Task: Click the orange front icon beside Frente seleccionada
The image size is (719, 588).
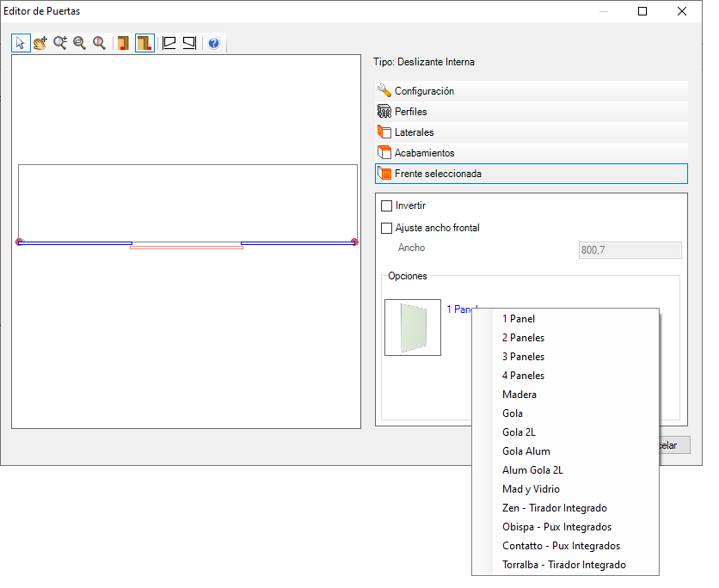Action: click(384, 174)
